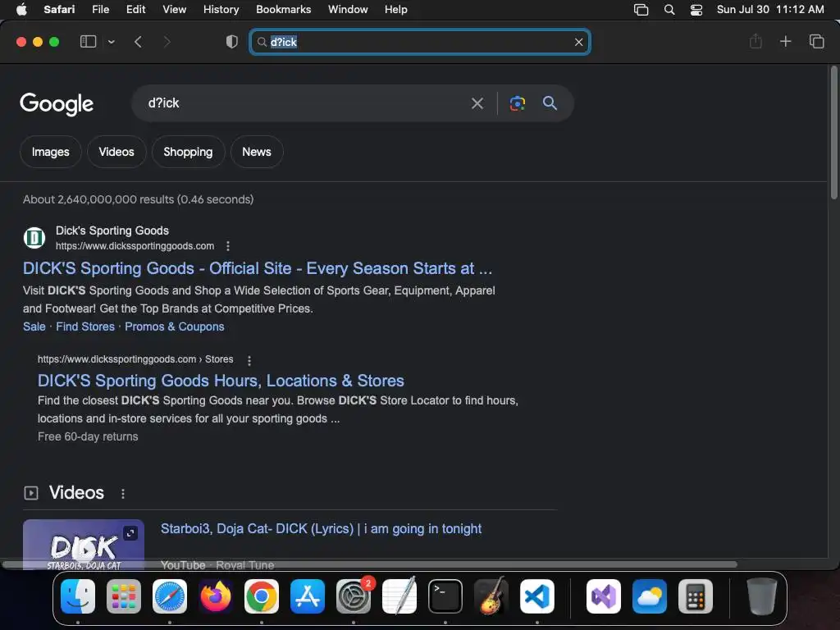Open the View menu

click(x=175, y=10)
